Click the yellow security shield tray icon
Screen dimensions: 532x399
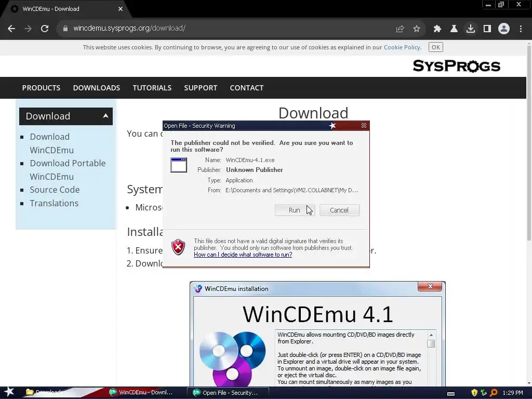coord(474,393)
